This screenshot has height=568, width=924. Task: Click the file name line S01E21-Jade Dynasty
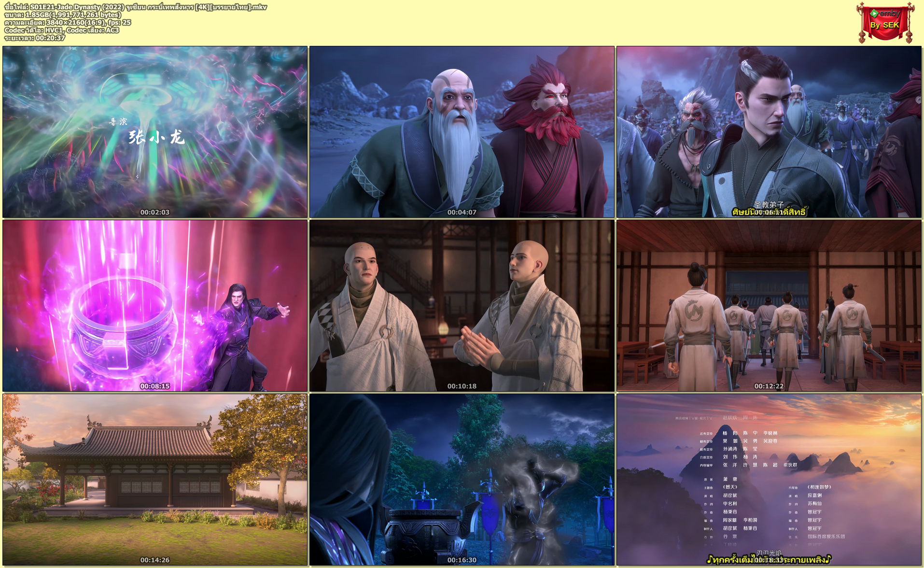(x=136, y=7)
